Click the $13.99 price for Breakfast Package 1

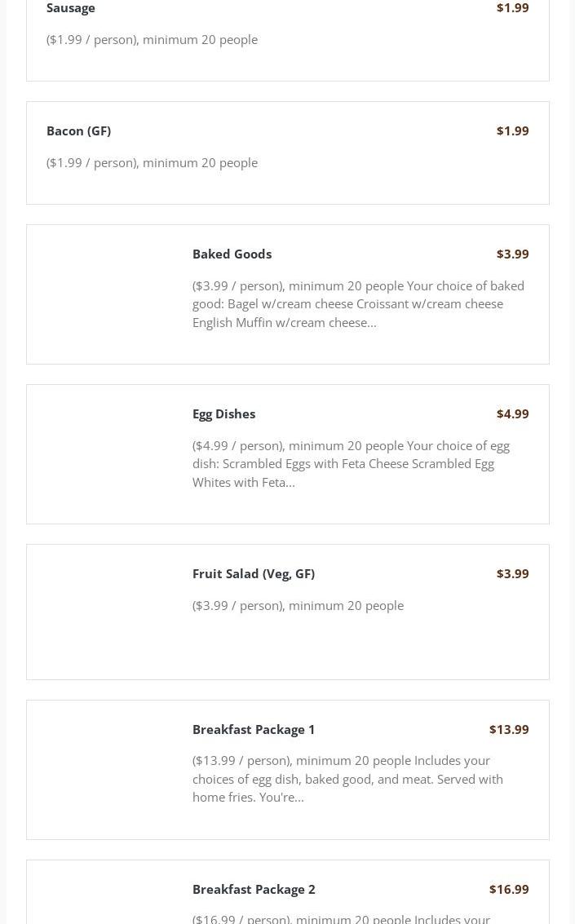508,729
